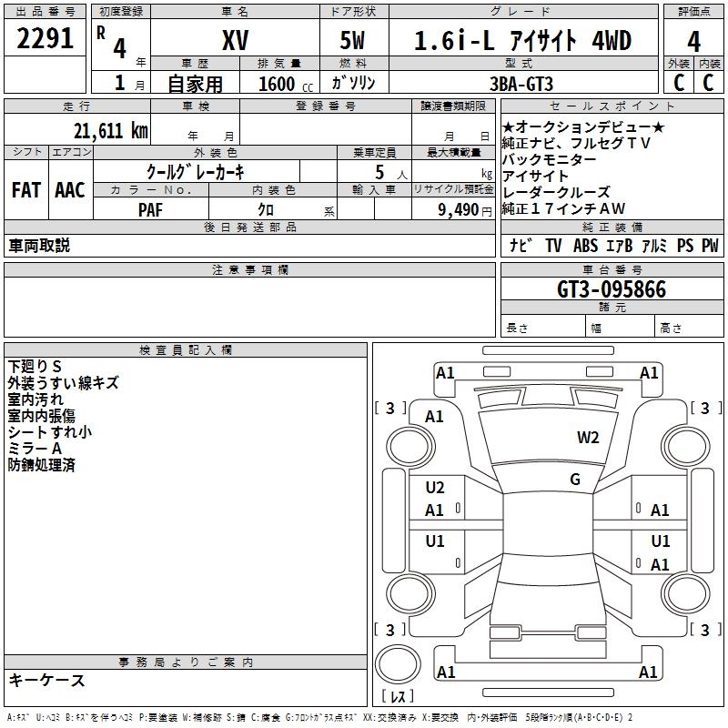
Task: Click air conditioner value AAC
Action: (70, 190)
